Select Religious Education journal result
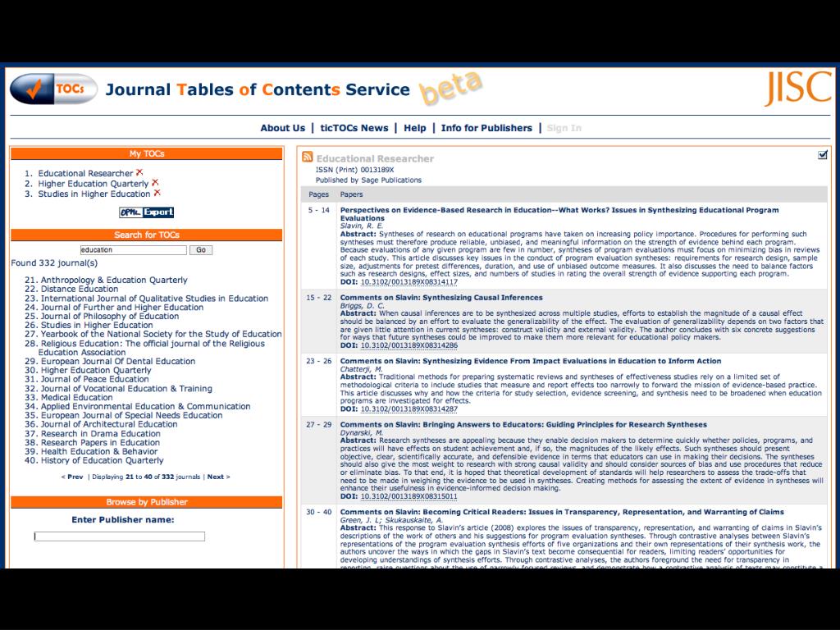The width and height of the screenshot is (840, 630). click(x=152, y=348)
